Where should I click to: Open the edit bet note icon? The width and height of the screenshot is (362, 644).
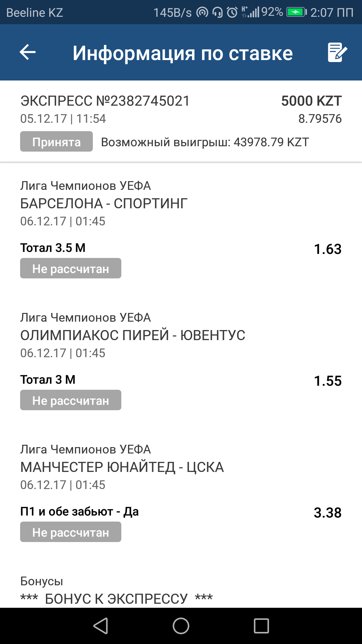337,52
